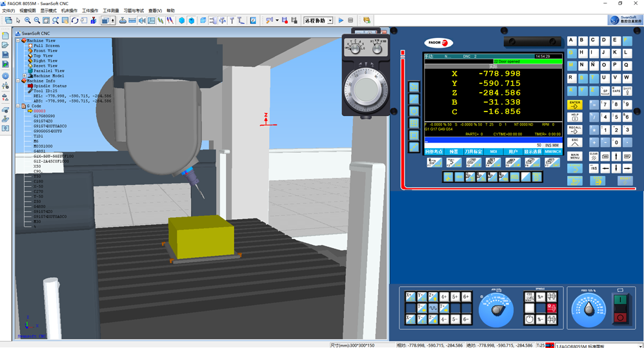
Task: Open the 帮助 menu
Action: (x=170, y=11)
